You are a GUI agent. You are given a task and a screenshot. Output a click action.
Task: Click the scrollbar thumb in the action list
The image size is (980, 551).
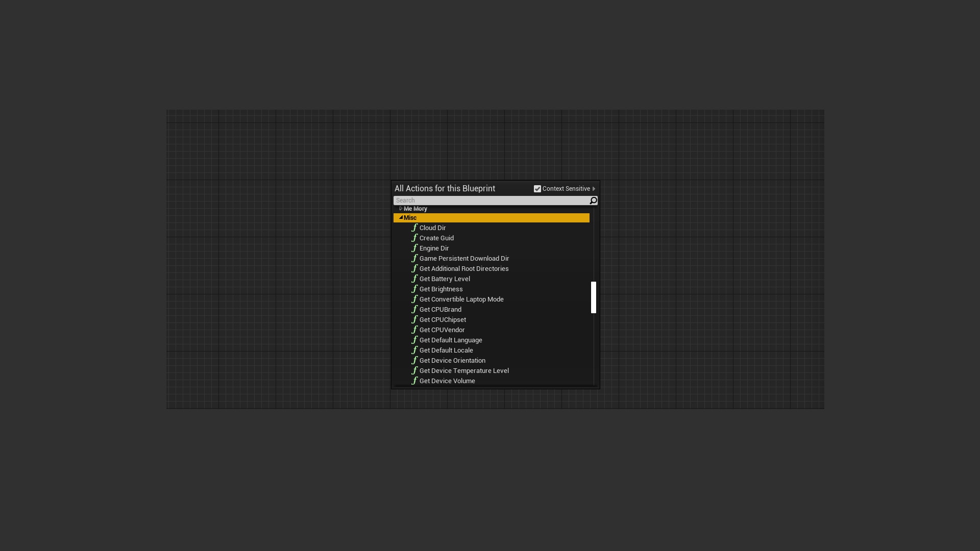point(593,297)
